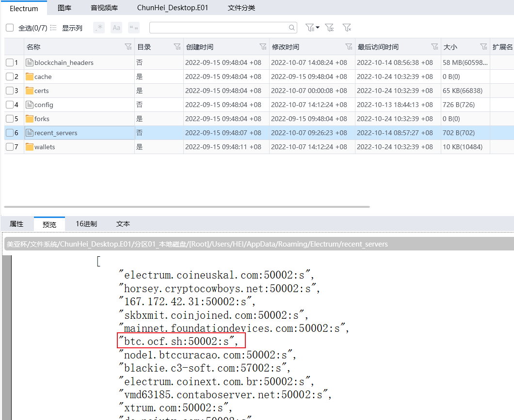
Task: Click filter icon in 名称 column header
Action: 128,47
